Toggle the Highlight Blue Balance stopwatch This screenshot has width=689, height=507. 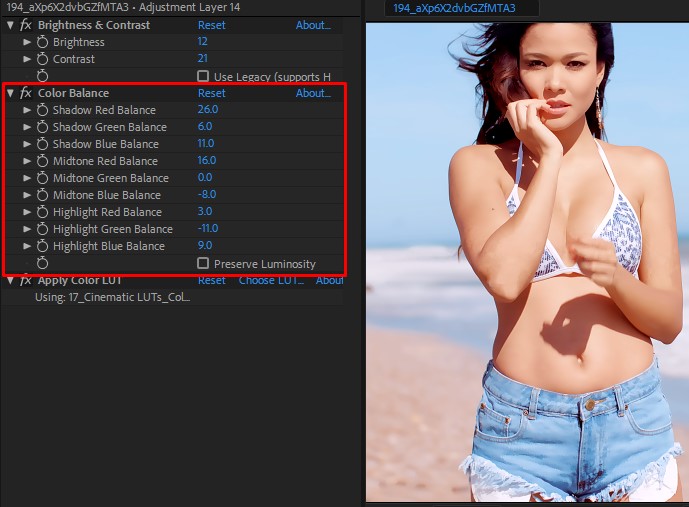click(x=42, y=246)
